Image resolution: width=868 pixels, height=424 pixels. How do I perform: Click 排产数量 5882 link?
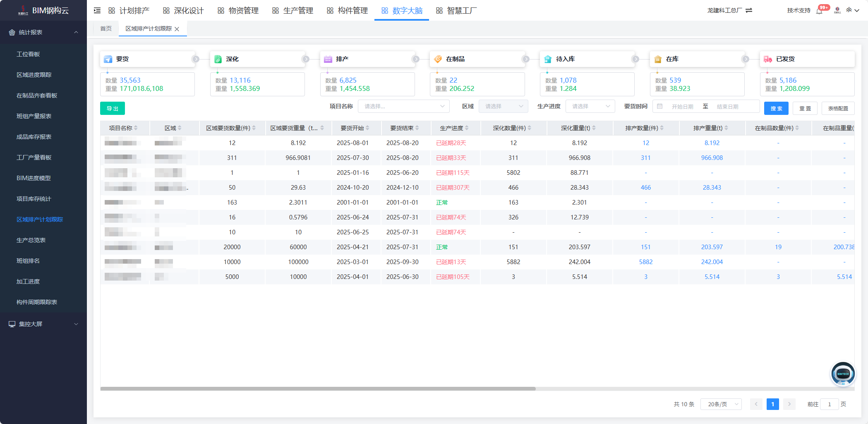coord(646,262)
